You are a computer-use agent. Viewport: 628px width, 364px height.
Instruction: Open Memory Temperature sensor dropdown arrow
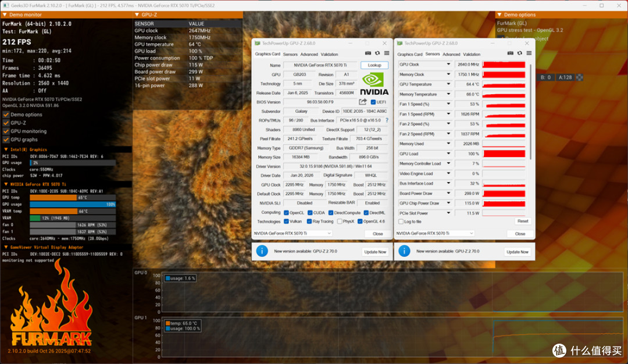448,94
